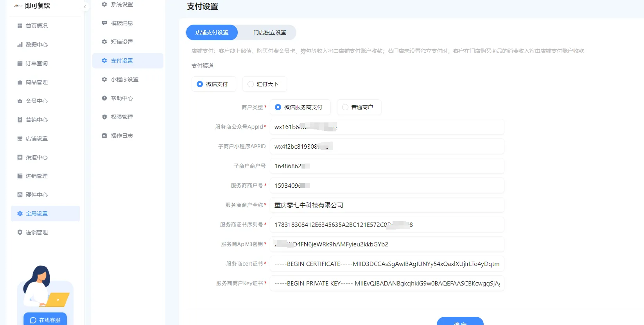The width and height of the screenshot is (644, 325).
Task: Open 权限管理 submenu item
Action: tap(128, 117)
